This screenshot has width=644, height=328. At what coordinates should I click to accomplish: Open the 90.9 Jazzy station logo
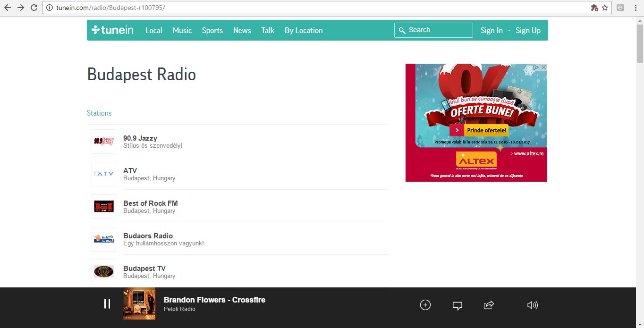pyautogui.click(x=104, y=142)
